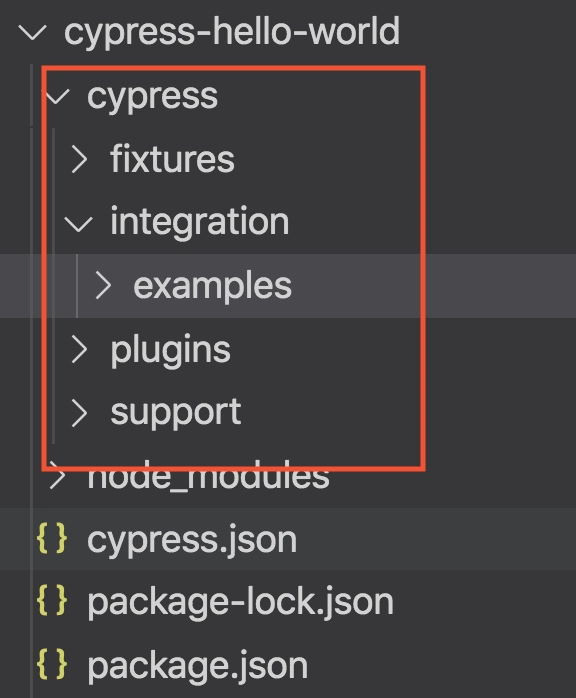Screen dimensions: 576x698
Task: Select the examples folder name
Action: (212, 287)
